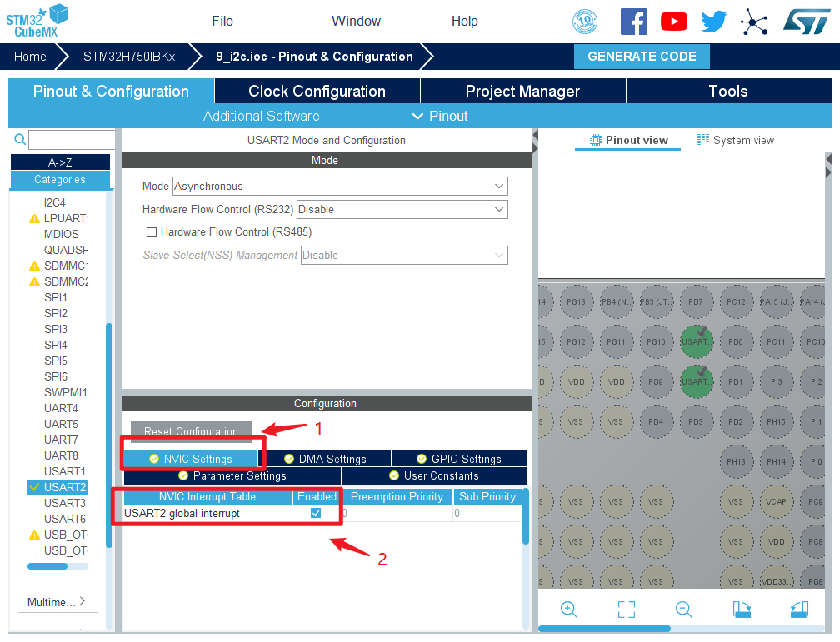Screen dimensions: 840x642
Task: Click the search magnifier icon in sidebar
Action: pyautogui.click(x=19, y=139)
